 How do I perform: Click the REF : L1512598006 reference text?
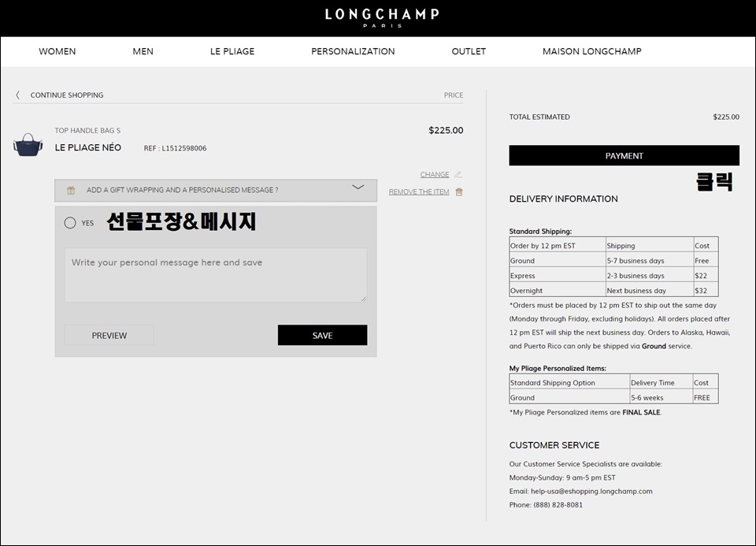pyautogui.click(x=175, y=149)
